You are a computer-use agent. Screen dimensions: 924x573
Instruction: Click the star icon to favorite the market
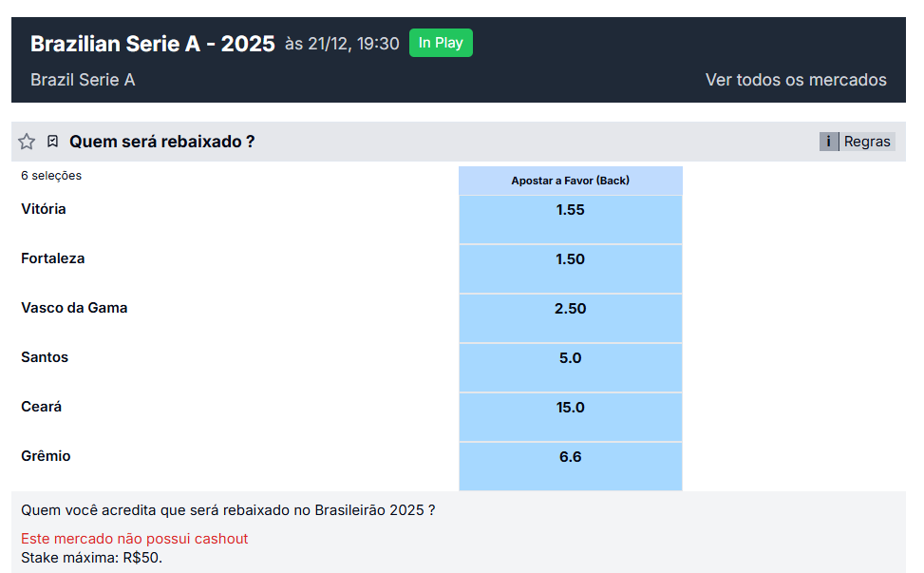coord(26,141)
